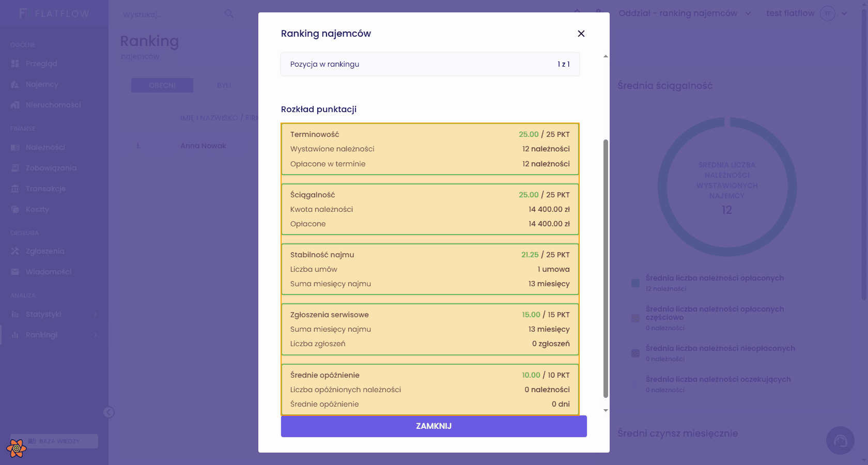868x465 pixels.
Task: Click the Statystyki chart icon
Action: (15, 314)
